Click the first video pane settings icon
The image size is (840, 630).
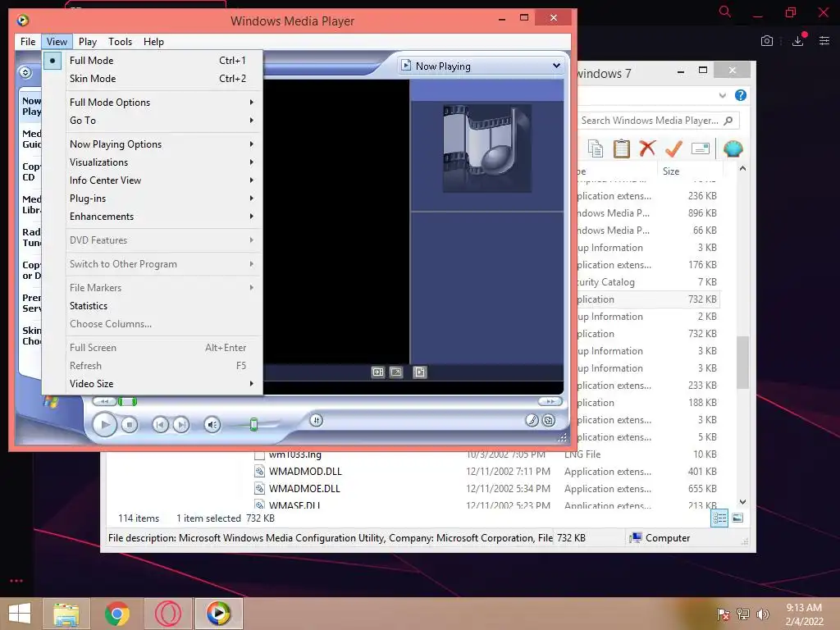click(378, 372)
